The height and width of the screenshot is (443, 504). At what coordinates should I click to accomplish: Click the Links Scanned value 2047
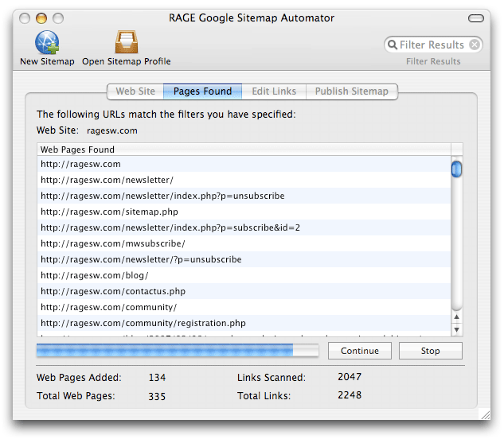[x=350, y=376]
